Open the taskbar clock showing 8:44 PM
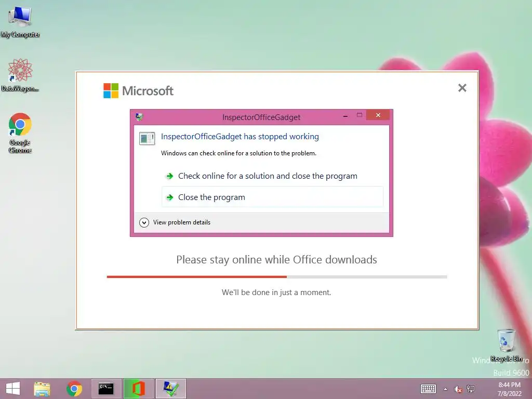The height and width of the screenshot is (399, 532). 509,389
